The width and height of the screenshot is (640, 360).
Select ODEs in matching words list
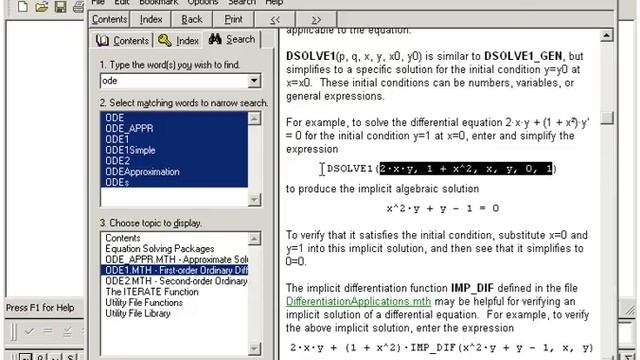click(x=174, y=182)
